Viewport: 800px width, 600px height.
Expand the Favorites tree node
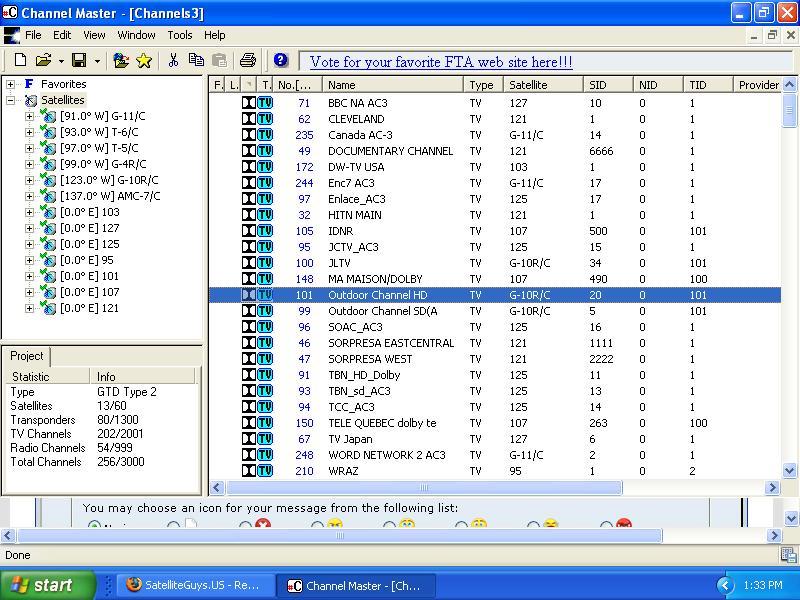tap(11, 84)
